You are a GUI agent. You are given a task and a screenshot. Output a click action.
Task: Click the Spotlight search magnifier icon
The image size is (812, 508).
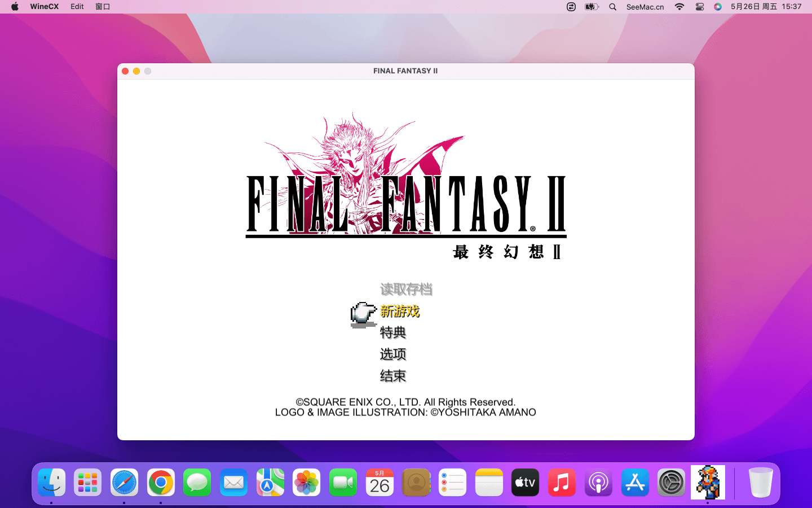click(612, 7)
